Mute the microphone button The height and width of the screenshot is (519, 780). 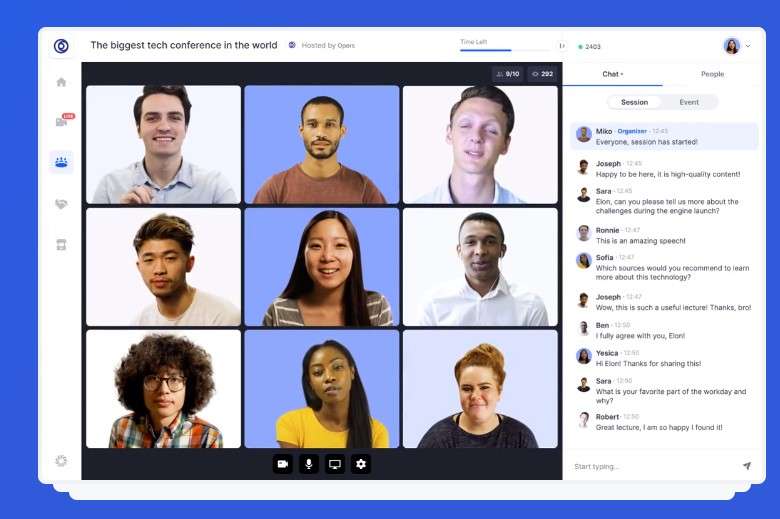308,464
